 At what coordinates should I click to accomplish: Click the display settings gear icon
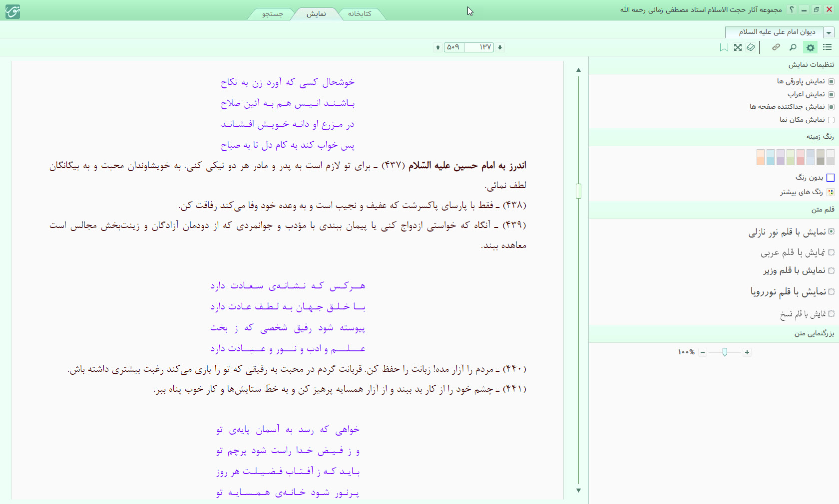point(810,47)
